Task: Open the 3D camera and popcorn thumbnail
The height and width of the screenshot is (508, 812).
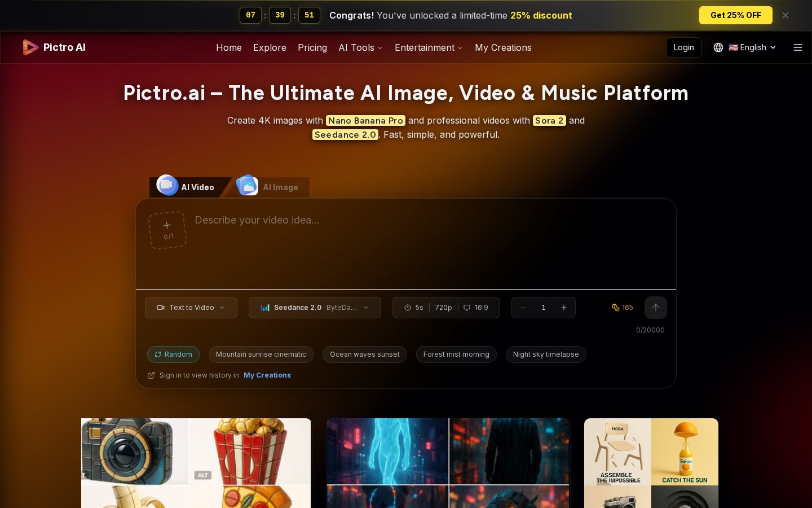Action: 196,463
